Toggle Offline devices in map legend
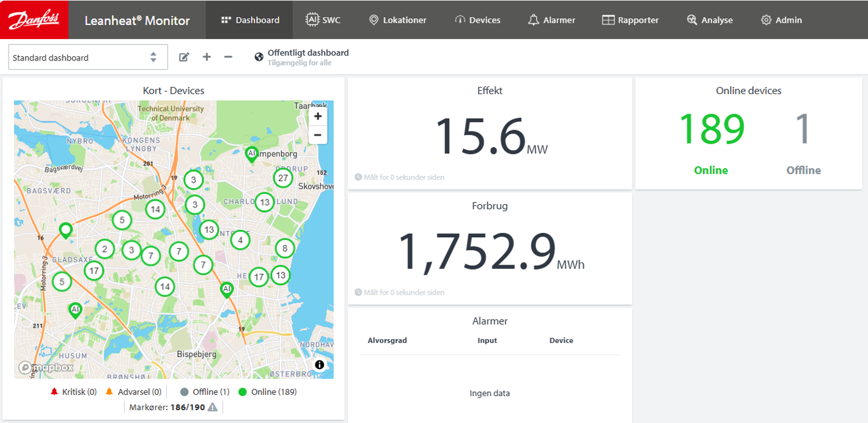The image size is (868, 423). [x=205, y=392]
